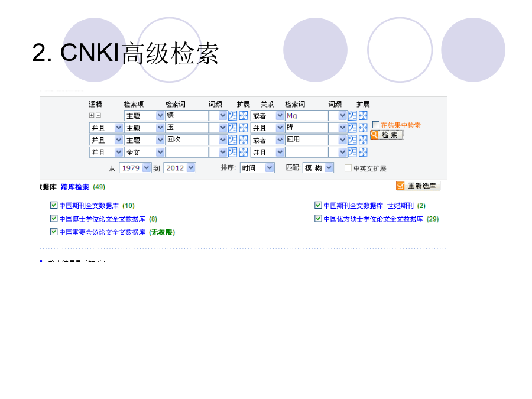
Task: Click the search term field containing 回用
Action: pyautogui.click(x=307, y=140)
